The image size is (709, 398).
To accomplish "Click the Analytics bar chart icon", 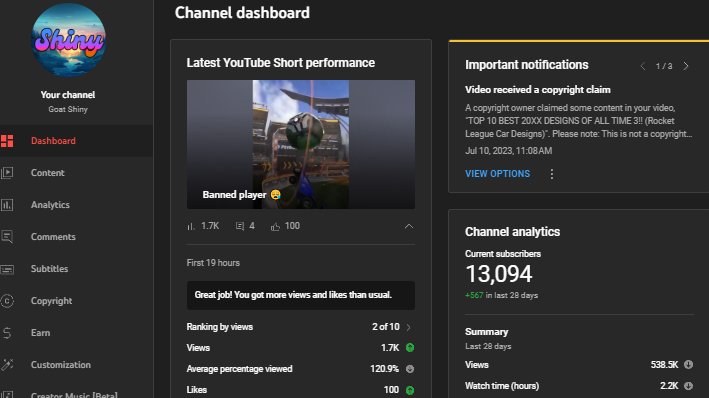I will click(x=7, y=205).
